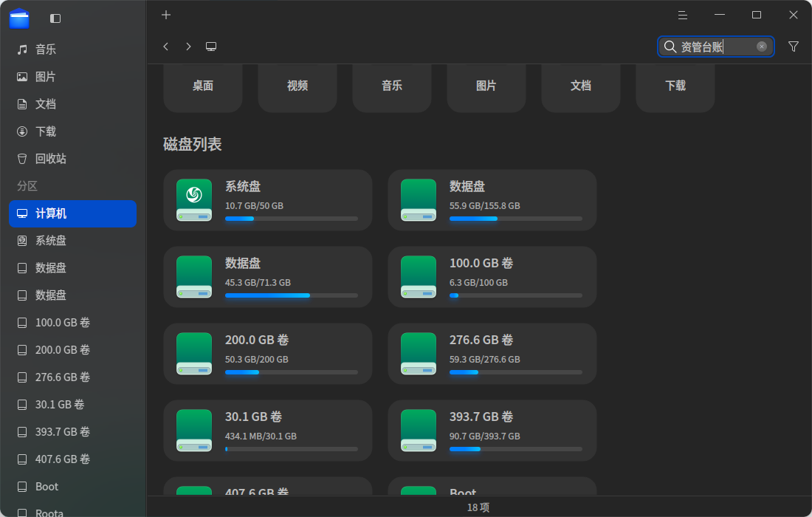Screen dimensions: 812x517
Task: Click the 18 项 status bar count
Action: 478,507
